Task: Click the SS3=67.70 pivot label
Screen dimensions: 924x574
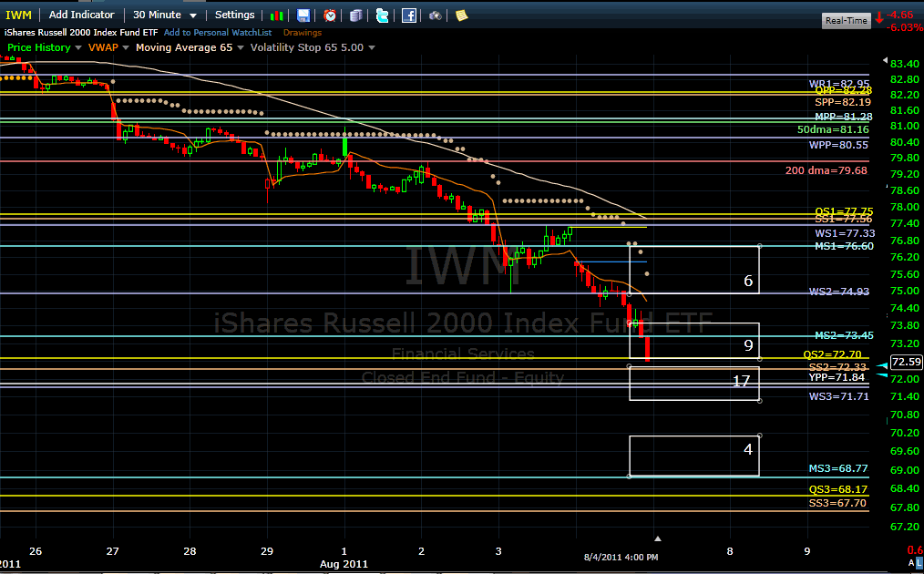Action: pos(837,503)
